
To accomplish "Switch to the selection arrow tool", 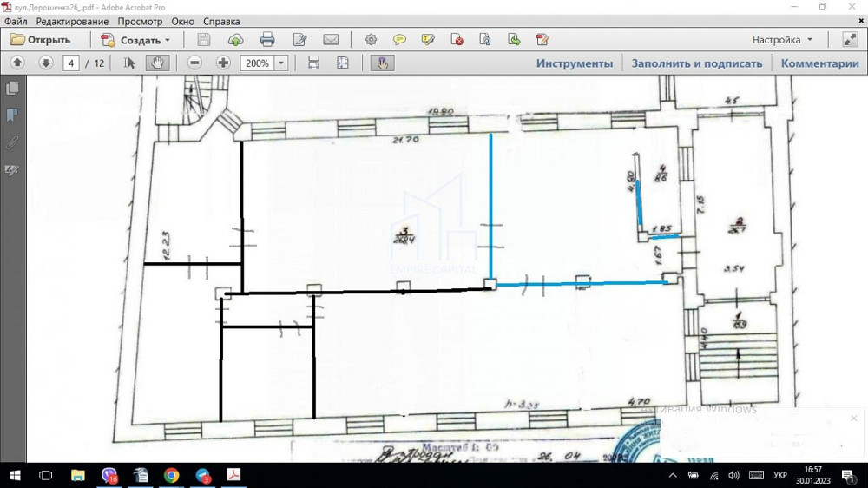I will click(129, 63).
